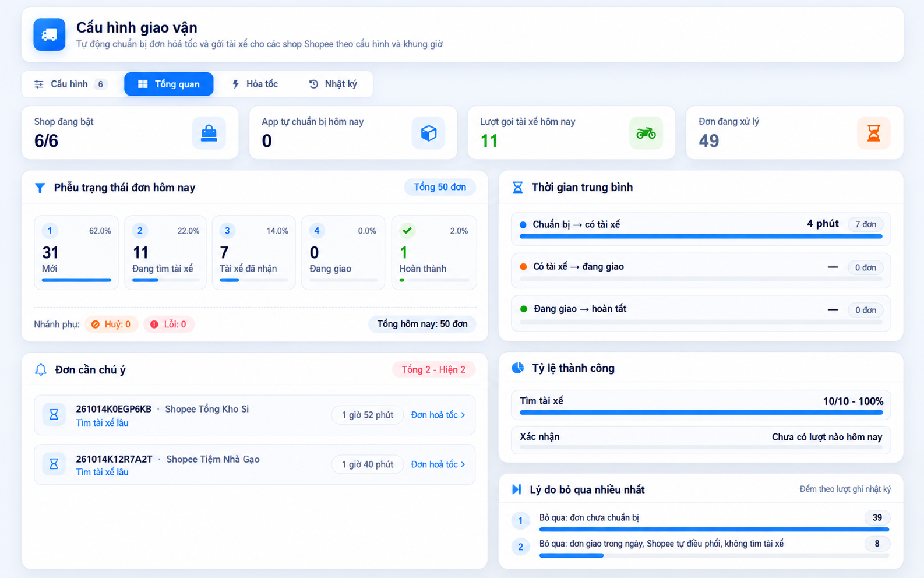This screenshot has height=578, width=924.
Task: Click the green motorbike icon
Action: [646, 133]
